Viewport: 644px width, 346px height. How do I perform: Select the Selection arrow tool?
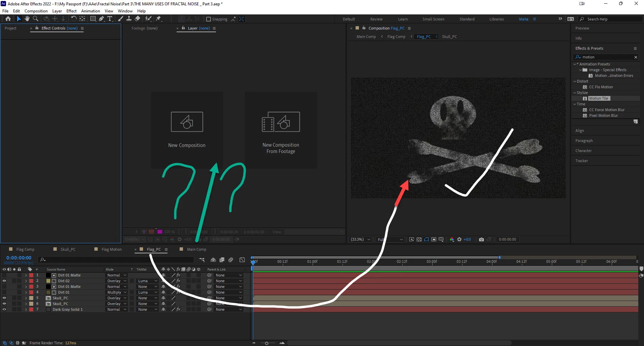(x=19, y=19)
